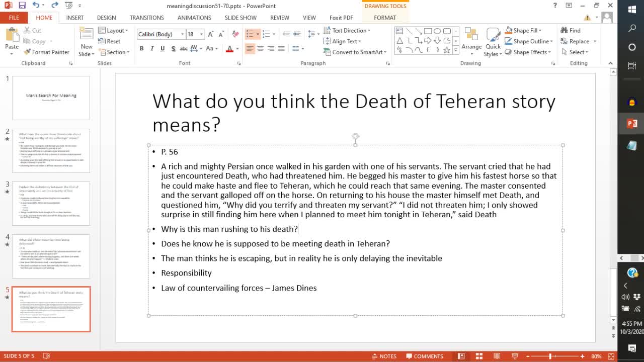644x362 pixels.
Task: Expand the Section dropdown
Action: coord(114,52)
